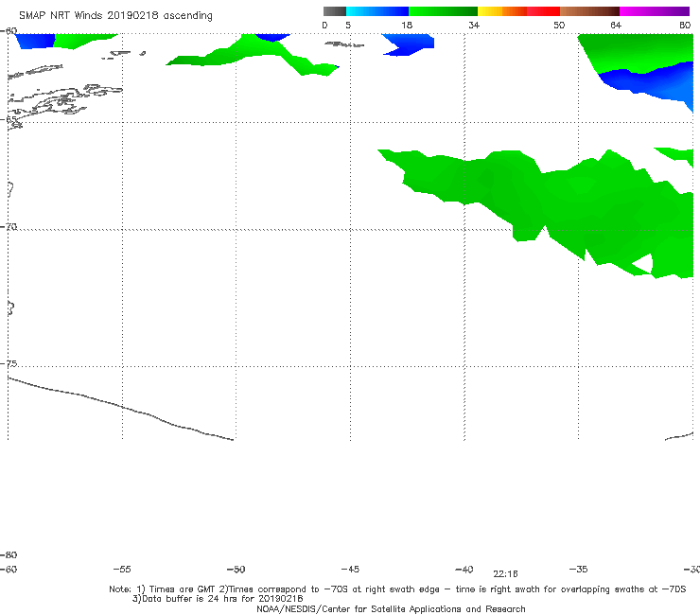Click the brown 50-64 color bar segment
The height and width of the screenshot is (615, 700).
click(589, 11)
